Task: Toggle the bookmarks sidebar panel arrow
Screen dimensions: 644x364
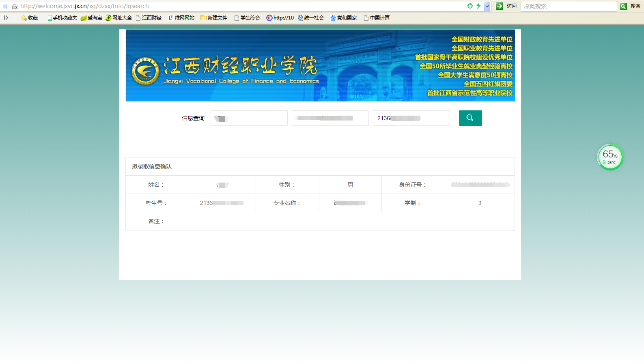Action: tap(6, 18)
